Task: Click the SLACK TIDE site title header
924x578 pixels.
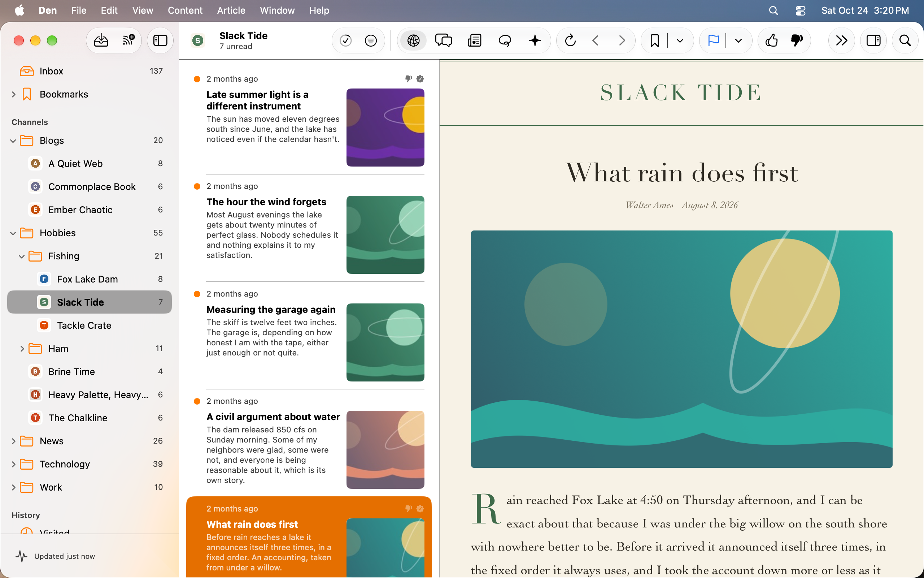Action: click(681, 92)
